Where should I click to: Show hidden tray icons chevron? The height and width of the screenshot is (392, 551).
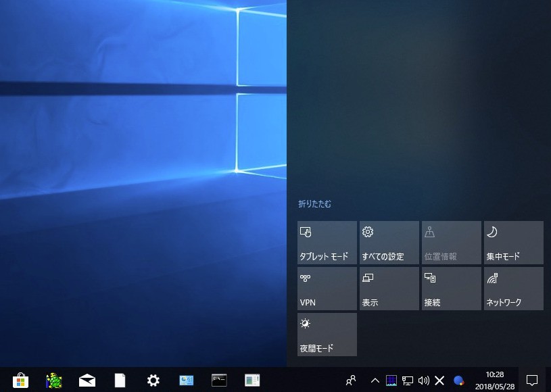375,381
